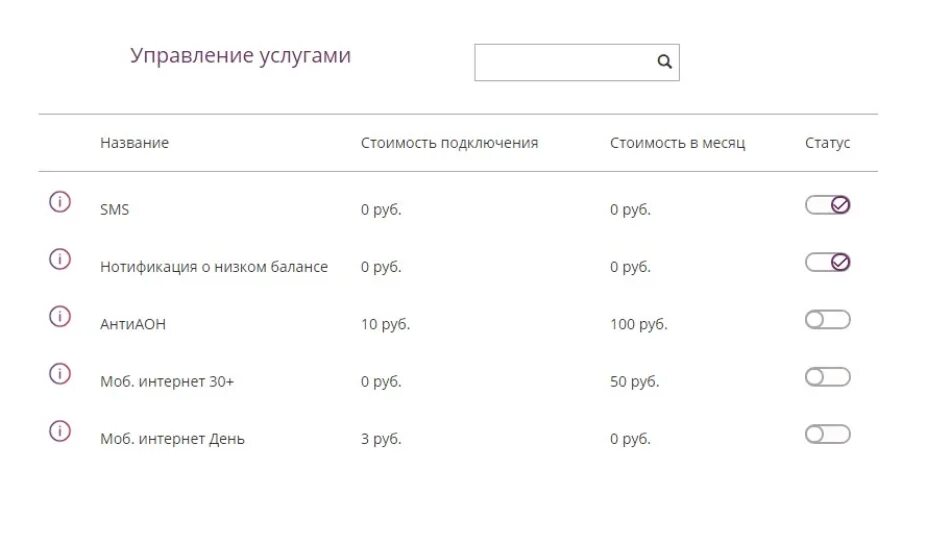Select Моб. интернет День service name
The height and width of the screenshot is (543, 931).
[x=172, y=439]
